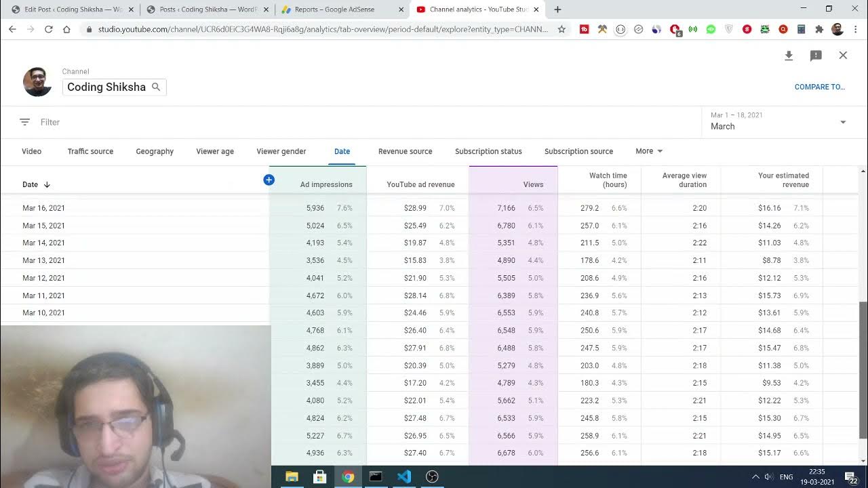Open the Traffic source tab

[90, 151]
